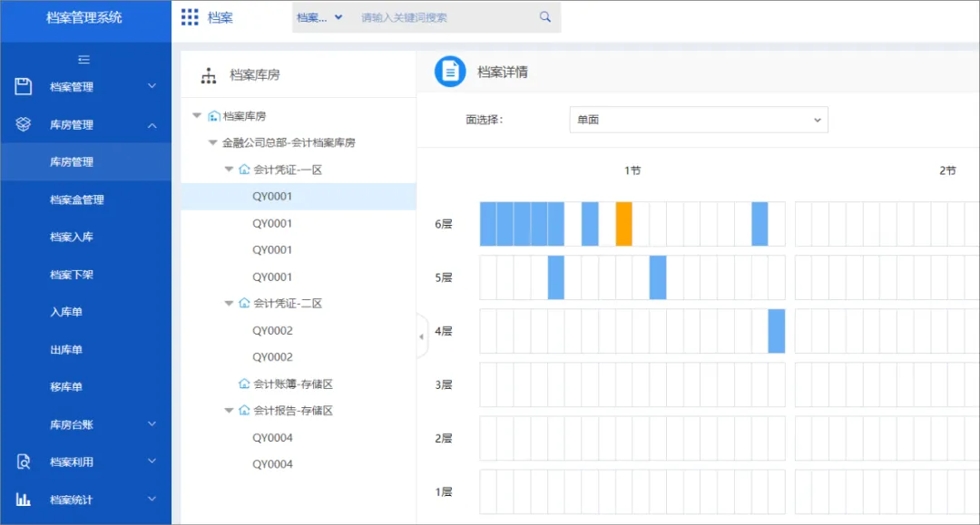
Task: Collapse the 会计凭证-一区 tree triangle
Action: (x=229, y=170)
